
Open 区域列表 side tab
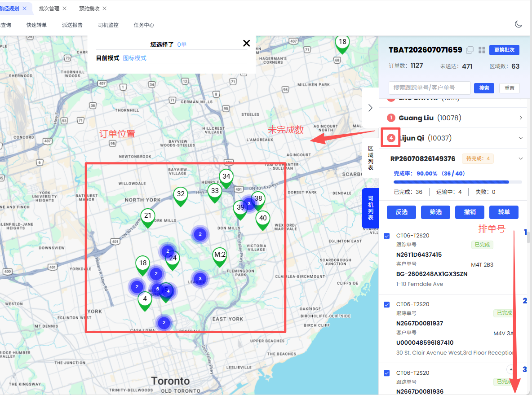click(371, 158)
